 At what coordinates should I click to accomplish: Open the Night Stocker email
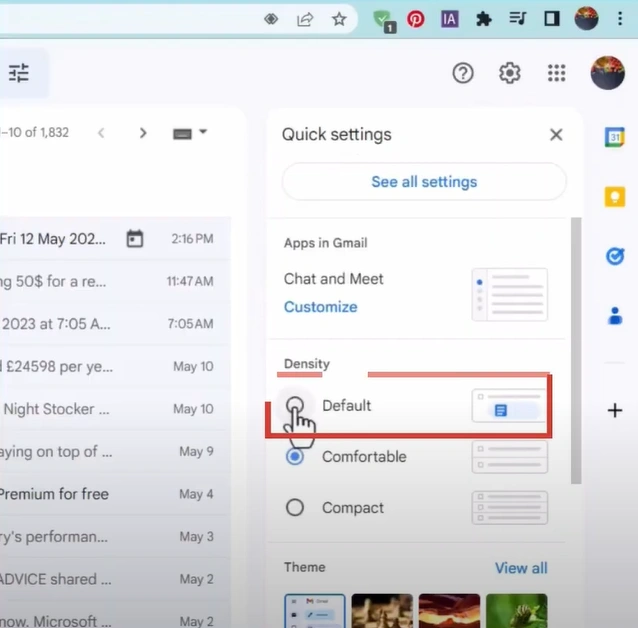coord(116,409)
